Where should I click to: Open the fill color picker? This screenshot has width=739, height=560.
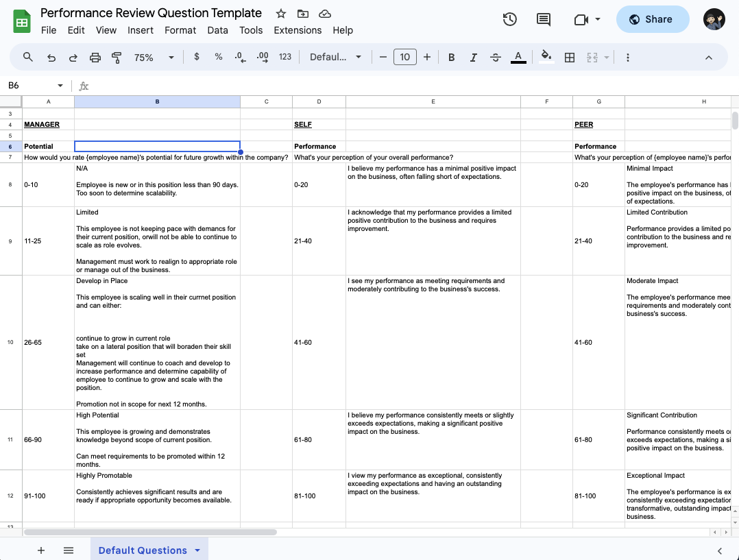[x=546, y=57]
